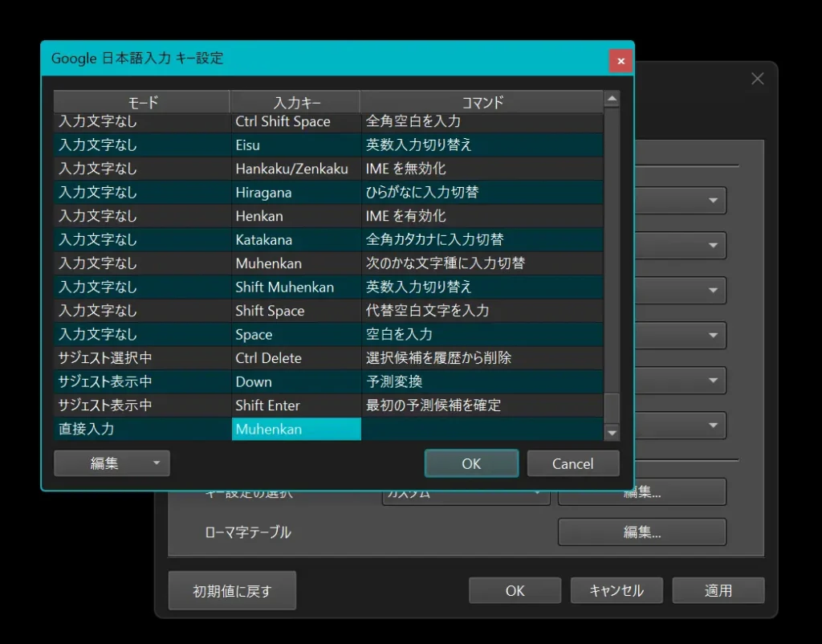822x644 pixels.
Task: Select the 次のかな文字種に入力切替 command cell
Action: pos(482,263)
